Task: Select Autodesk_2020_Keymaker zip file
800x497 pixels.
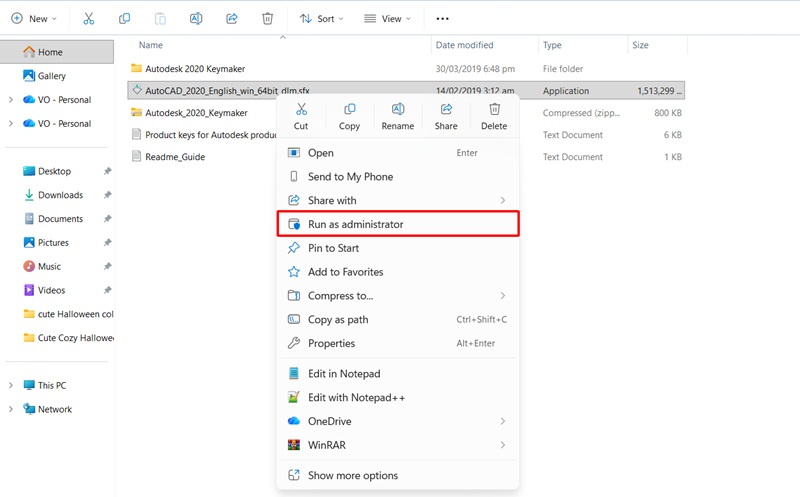Action: click(196, 113)
